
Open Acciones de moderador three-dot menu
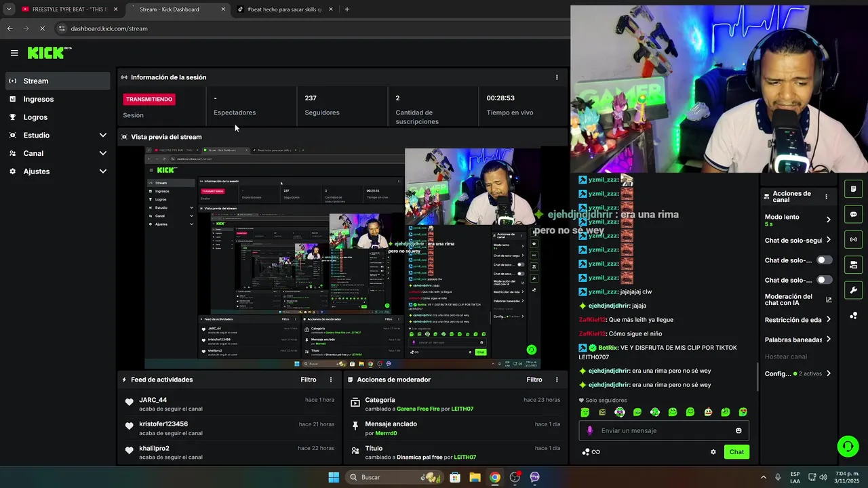pyautogui.click(x=557, y=380)
